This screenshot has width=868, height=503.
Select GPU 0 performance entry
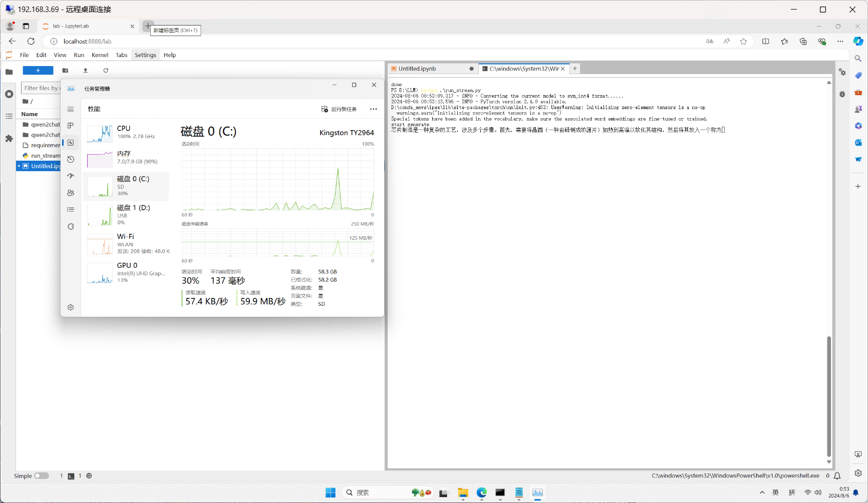pyautogui.click(x=126, y=273)
